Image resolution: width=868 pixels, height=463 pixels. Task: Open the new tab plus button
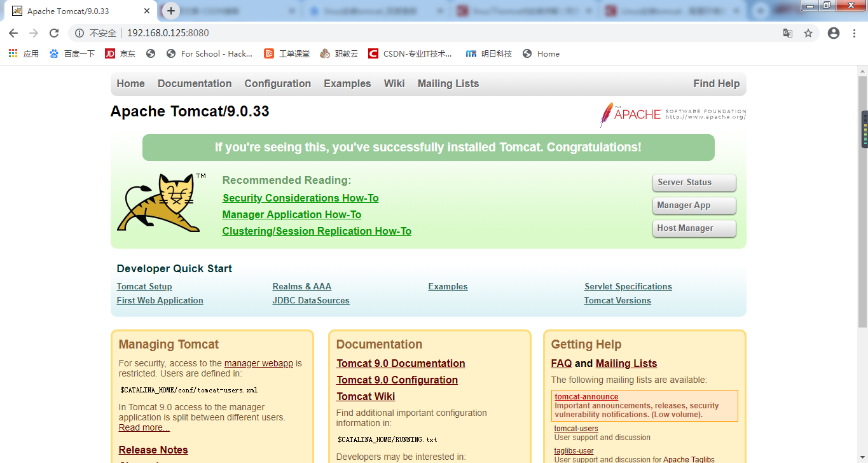(x=170, y=11)
